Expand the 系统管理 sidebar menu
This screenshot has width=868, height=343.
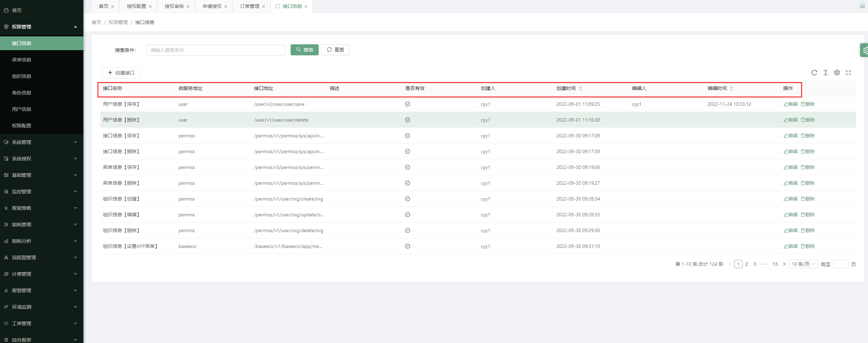tap(42, 142)
